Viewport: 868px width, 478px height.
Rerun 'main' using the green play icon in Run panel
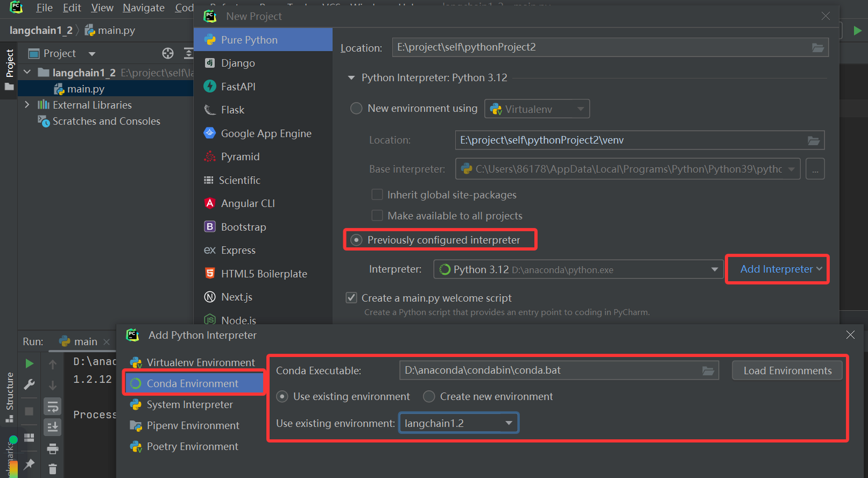(29, 363)
